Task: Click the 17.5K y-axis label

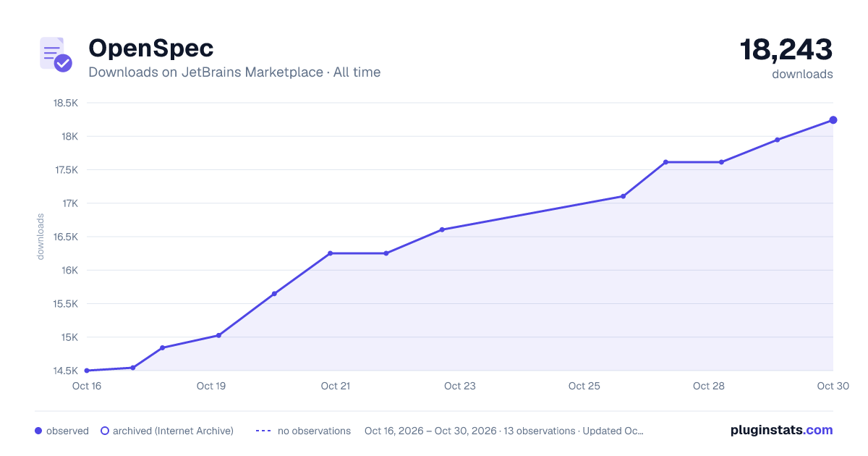Action: (65, 170)
